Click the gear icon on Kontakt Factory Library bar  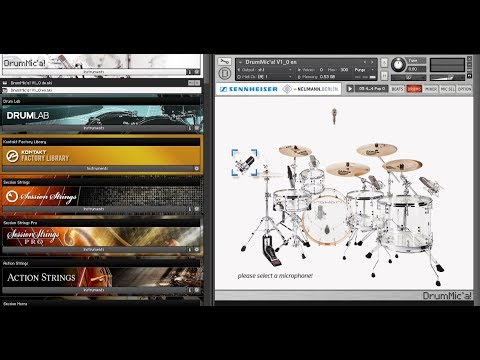pyautogui.click(x=197, y=169)
